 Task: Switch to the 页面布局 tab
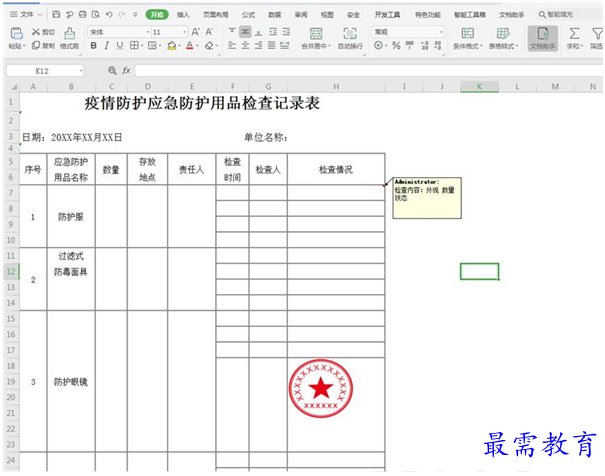pos(216,15)
